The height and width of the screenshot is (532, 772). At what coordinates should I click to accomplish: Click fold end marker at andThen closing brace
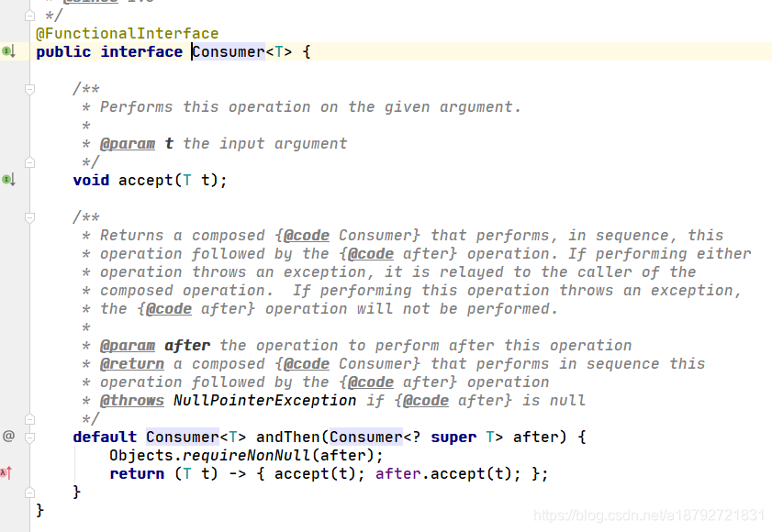(x=29, y=492)
